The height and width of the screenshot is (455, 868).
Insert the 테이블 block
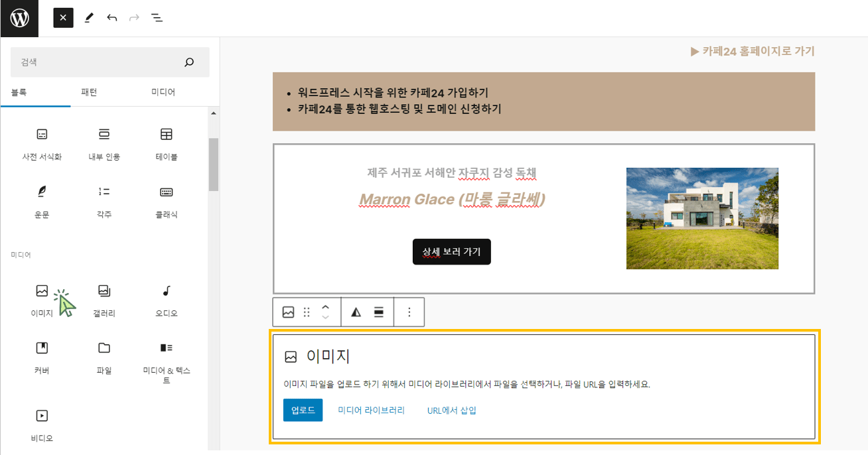(x=166, y=145)
